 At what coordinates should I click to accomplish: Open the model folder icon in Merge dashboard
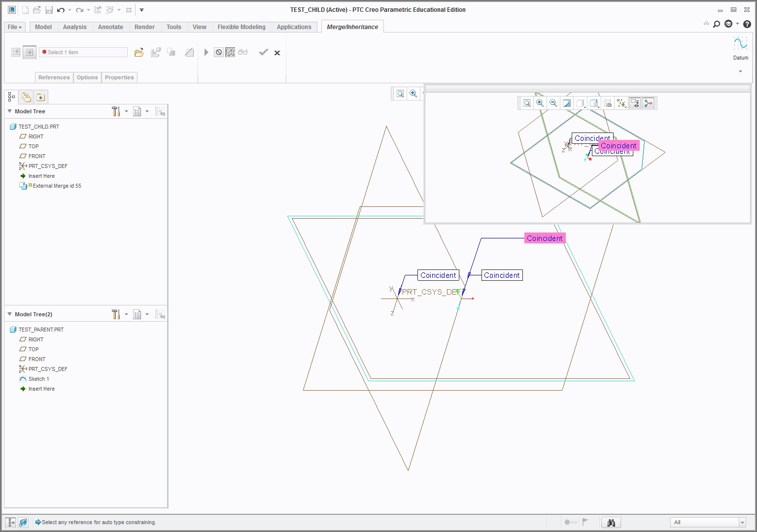[x=139, y=52]
